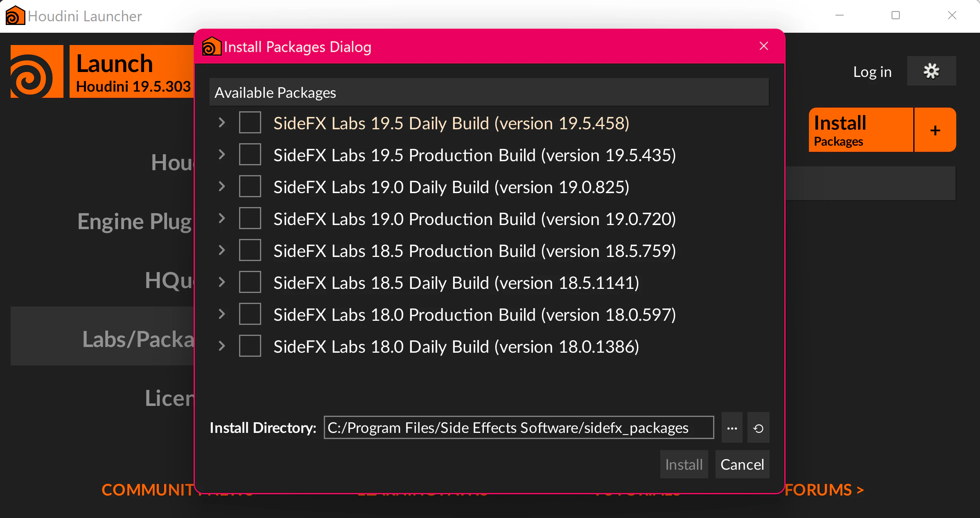Expand SideFX Labs 19.5 Production Build row
The width and height of the screenshot is (980, 518).
point(222,155)
